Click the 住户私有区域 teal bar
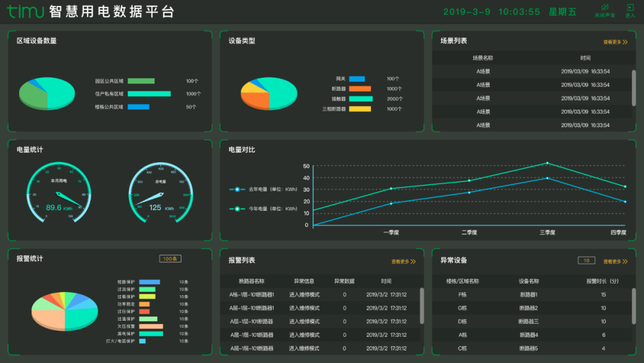This screenshot has height=363, width=644. click(149, 94)
